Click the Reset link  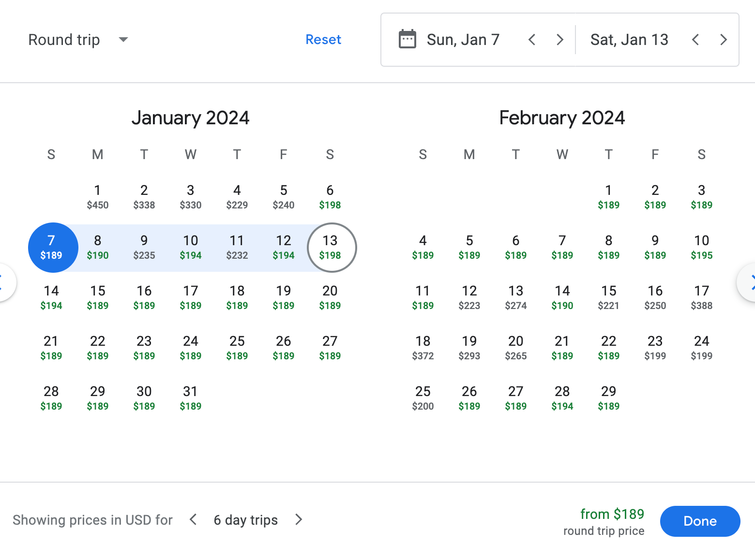[x=323, y=40]
